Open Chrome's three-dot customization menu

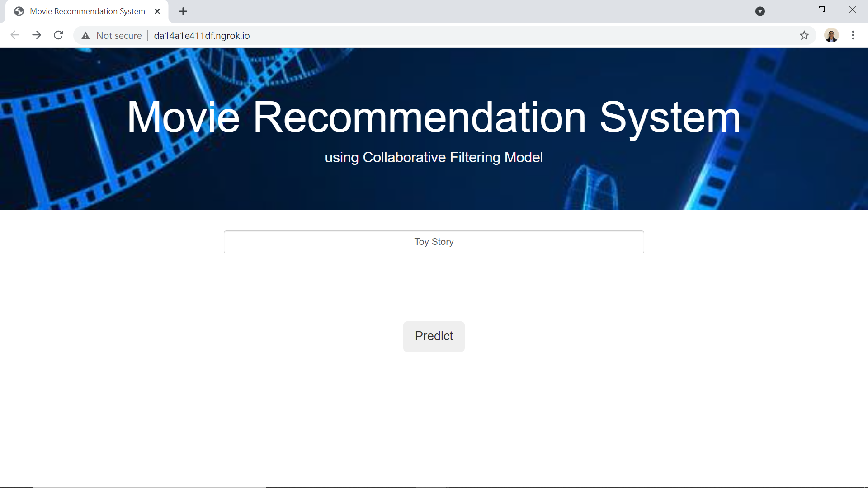[854, 35]
